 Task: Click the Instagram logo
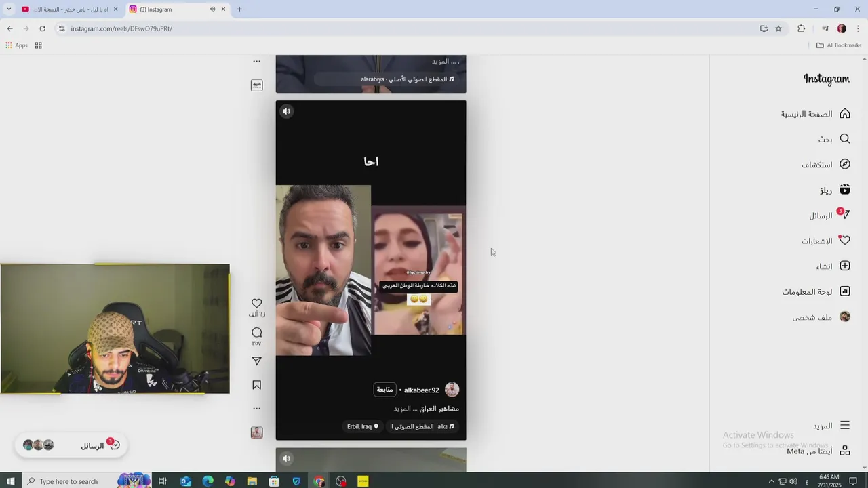pyautogui.click(x=827, y=79)
